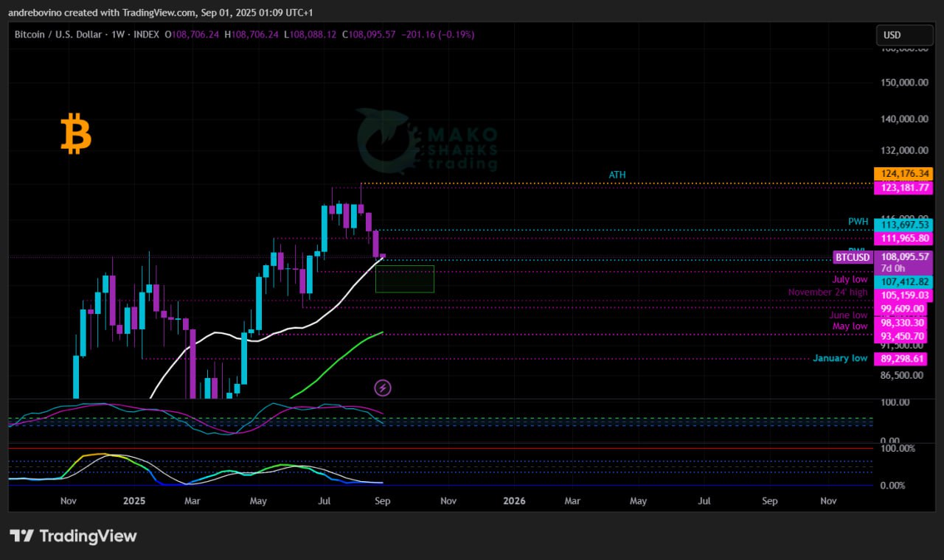Viewport: 944px width, 560px height.
Task: Select the July low label
Action: click(x=850, y=279)
